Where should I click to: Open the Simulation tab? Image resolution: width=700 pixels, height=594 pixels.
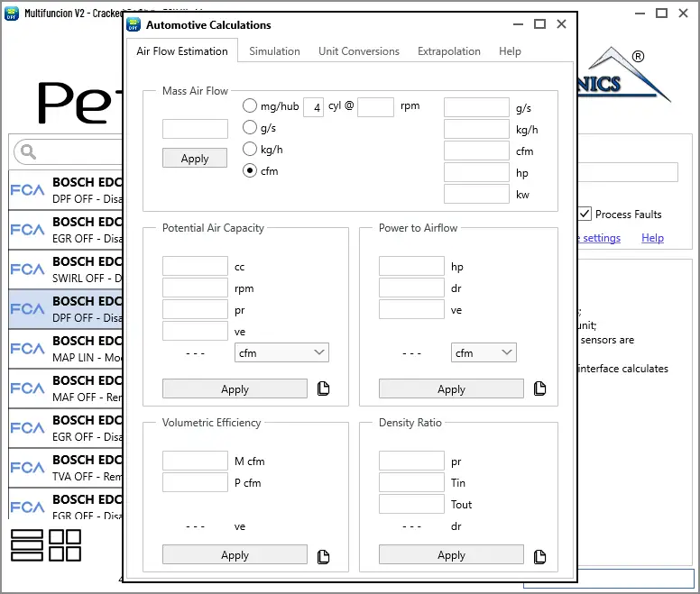274,51
